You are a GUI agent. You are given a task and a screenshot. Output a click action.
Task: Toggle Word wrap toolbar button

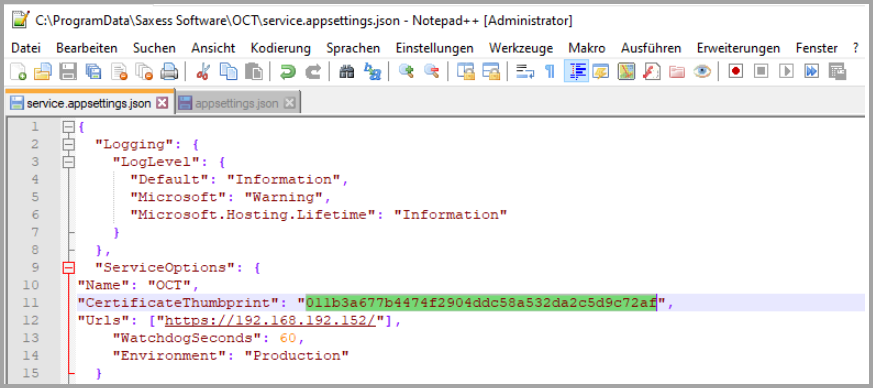[525, 72]
